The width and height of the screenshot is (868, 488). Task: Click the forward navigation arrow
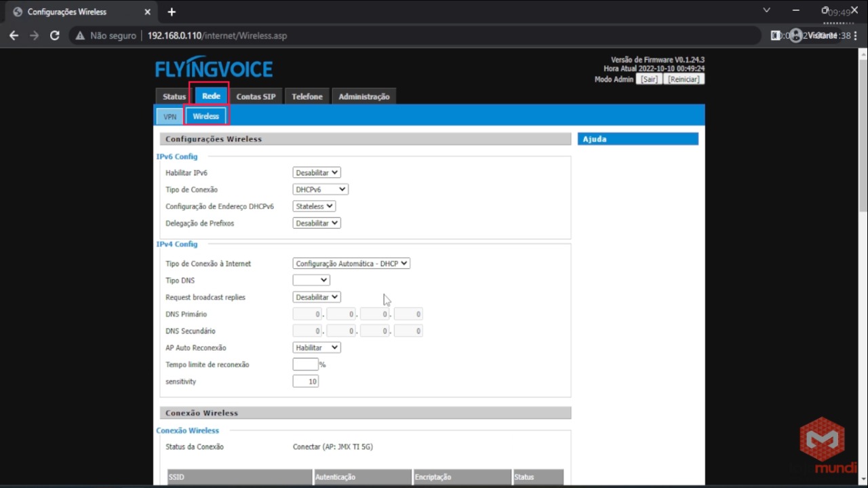coord(35,35)
